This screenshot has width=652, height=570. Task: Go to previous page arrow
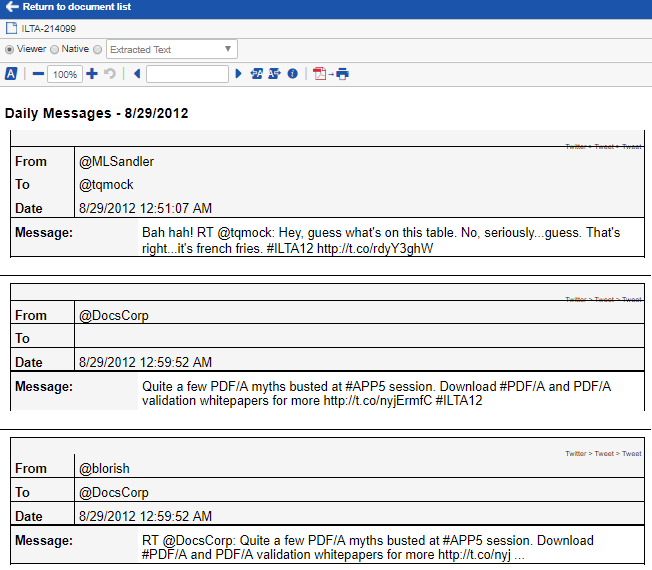(137, 74)
